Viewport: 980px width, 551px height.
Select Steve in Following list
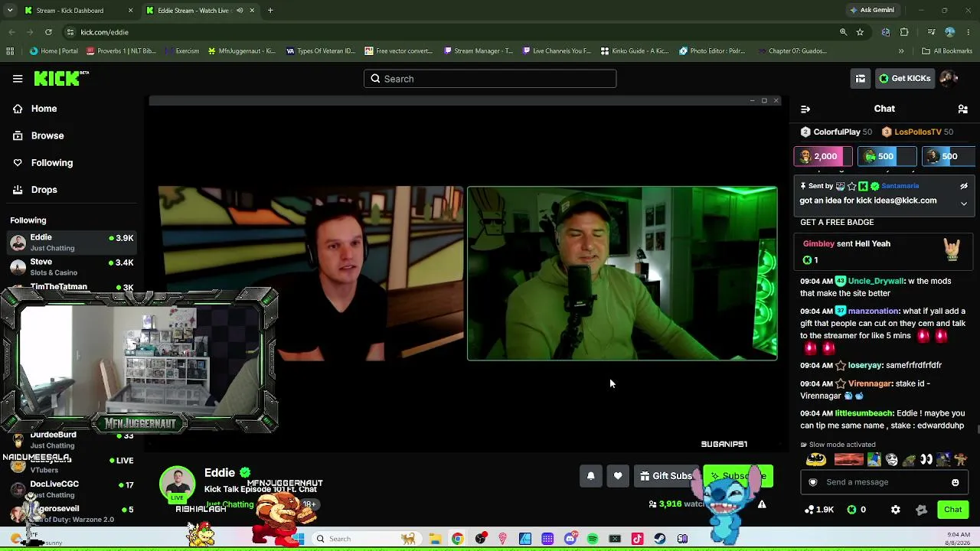pyautogui.click(x=73, y=267)
